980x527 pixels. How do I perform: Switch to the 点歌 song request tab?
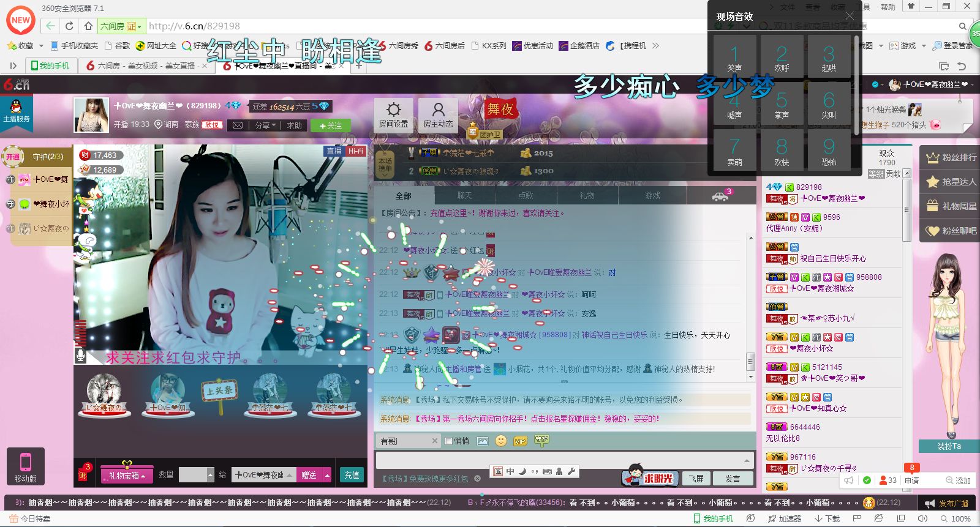click(x=526, y=196)
